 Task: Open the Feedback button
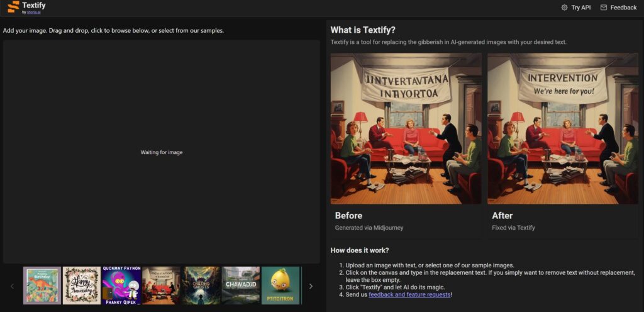623,8
